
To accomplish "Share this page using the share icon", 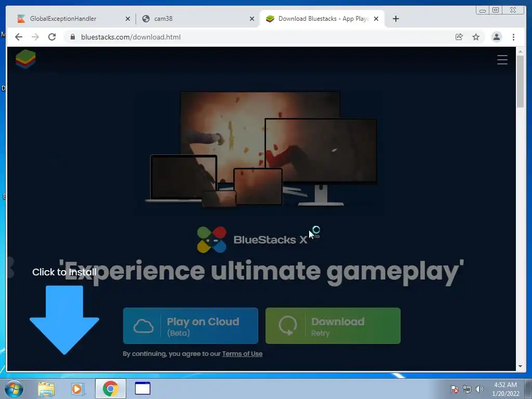I will pos(459,37).
